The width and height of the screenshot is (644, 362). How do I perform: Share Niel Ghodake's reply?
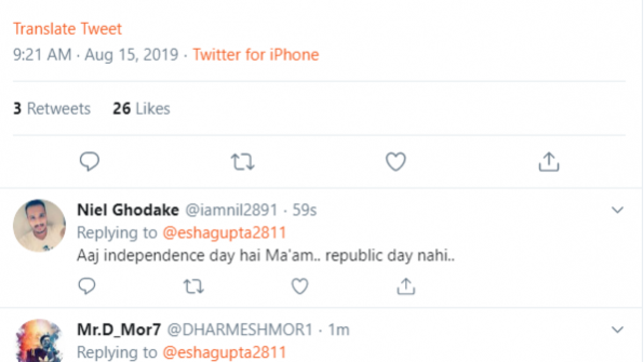(x=406, y=286)
